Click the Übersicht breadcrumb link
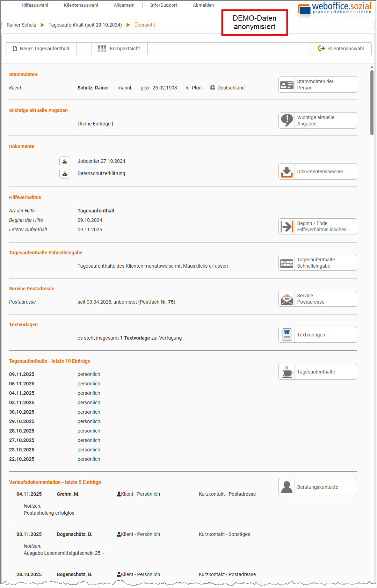This screenshot has height=588, width=377. (x=145, y=25)
